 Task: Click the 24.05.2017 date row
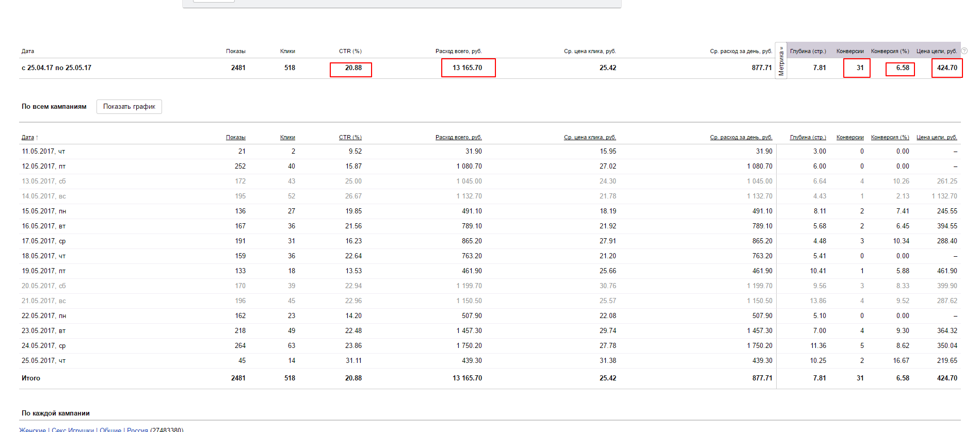(x=43, y=346)
